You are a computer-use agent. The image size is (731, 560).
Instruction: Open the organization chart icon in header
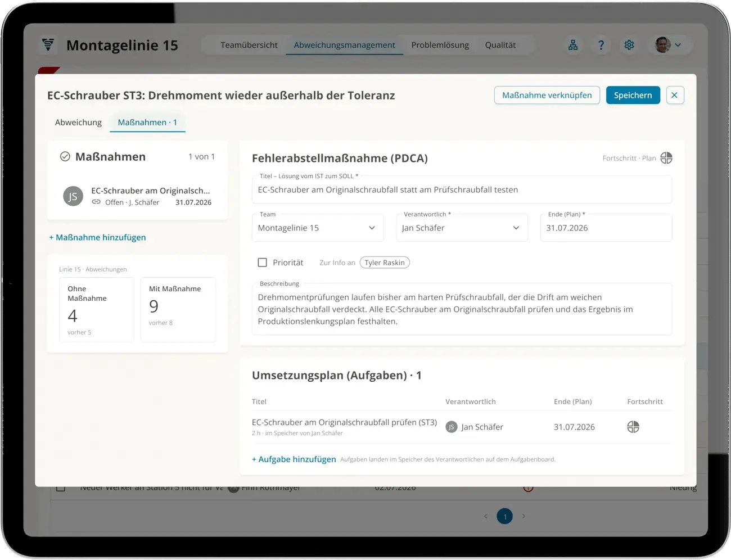pyautogui.click(x=573, y=45)
